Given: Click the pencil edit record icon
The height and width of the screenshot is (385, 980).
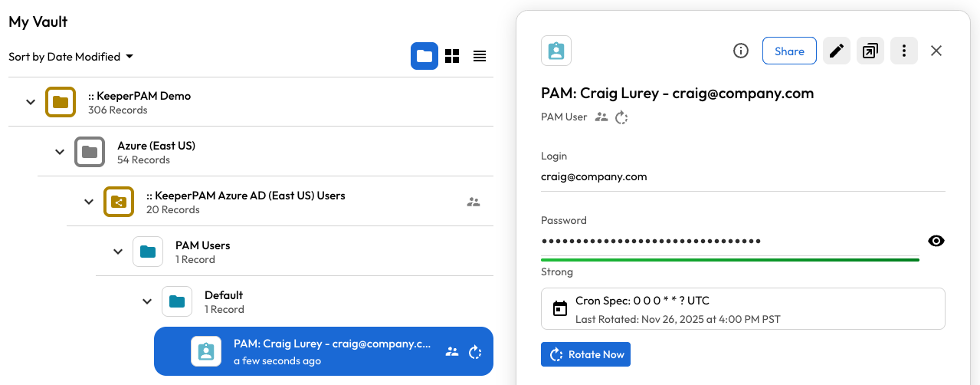Looking at the screenshot, I should tap(837, 51).
